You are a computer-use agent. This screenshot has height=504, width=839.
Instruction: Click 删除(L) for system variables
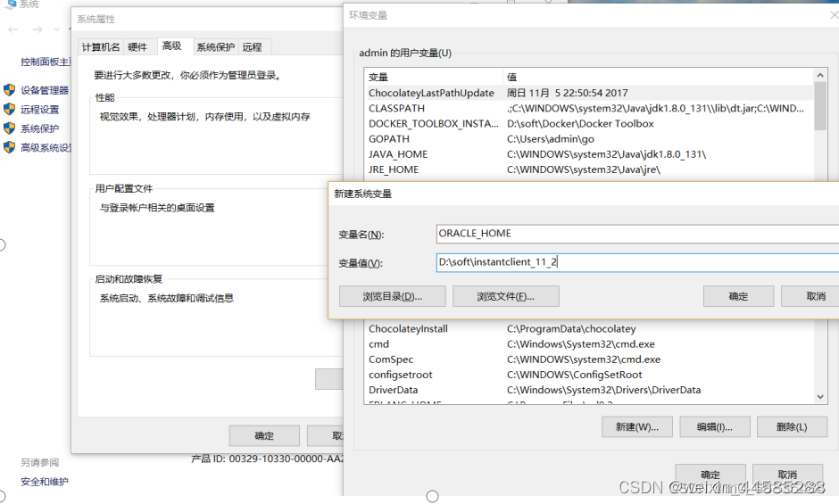point(793,427)
